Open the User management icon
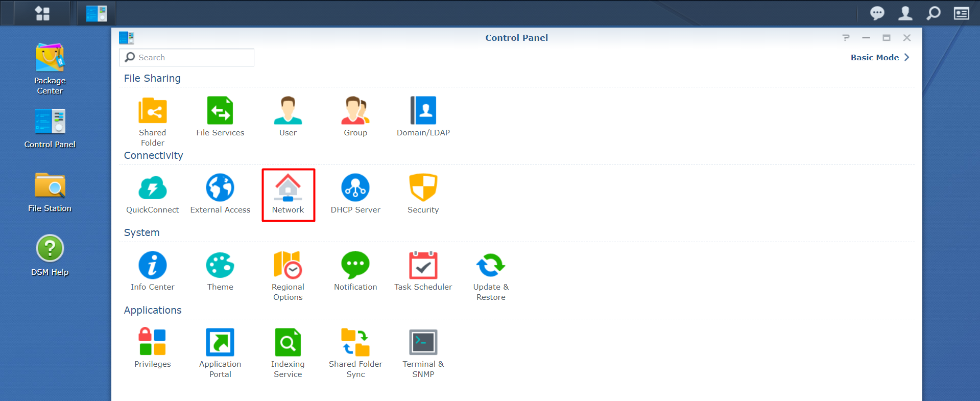The width and height of the screenshot is (980, 401). click(x=288, y=116)
